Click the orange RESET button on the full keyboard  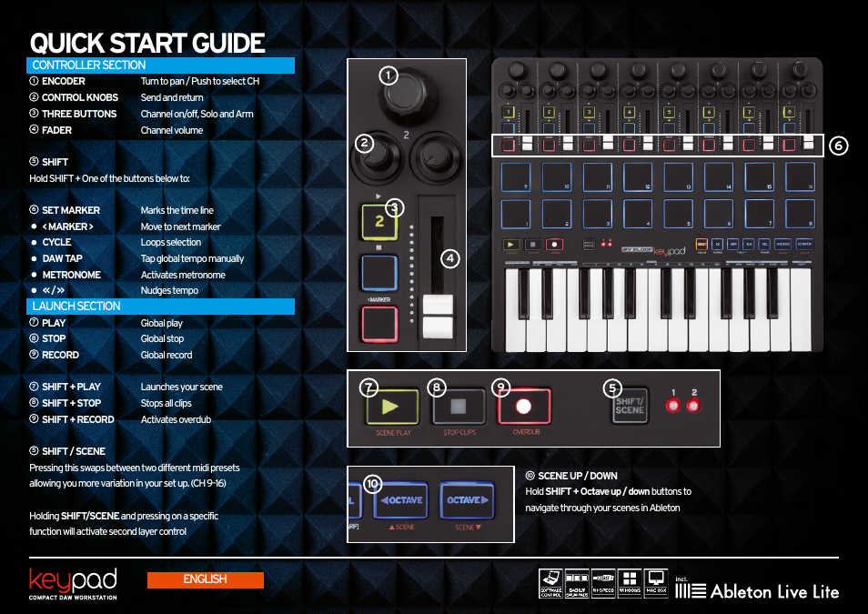pyautogui.click(x=701, y=244)
